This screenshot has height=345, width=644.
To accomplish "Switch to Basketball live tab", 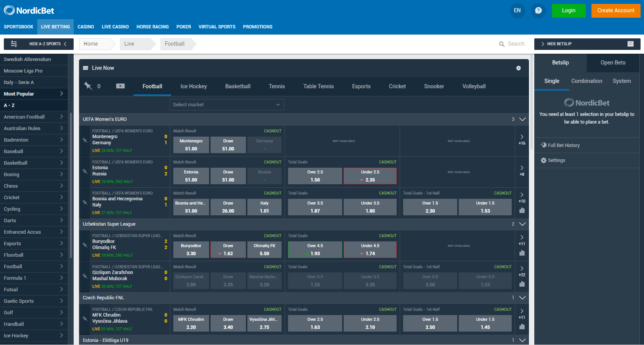I will pos(238,86).
